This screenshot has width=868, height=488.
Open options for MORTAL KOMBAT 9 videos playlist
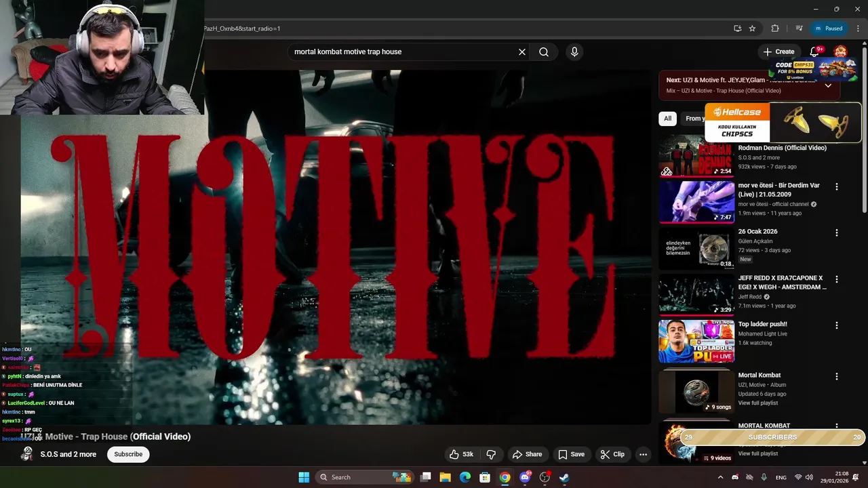click(x=836, y=426)
